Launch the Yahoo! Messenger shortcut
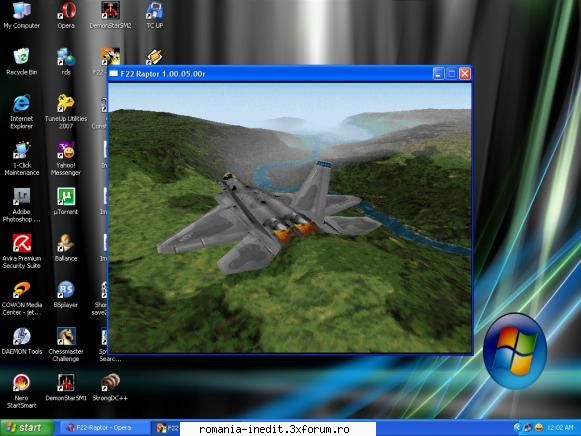This screenshot has width=581, height=436. click(66, 158)
